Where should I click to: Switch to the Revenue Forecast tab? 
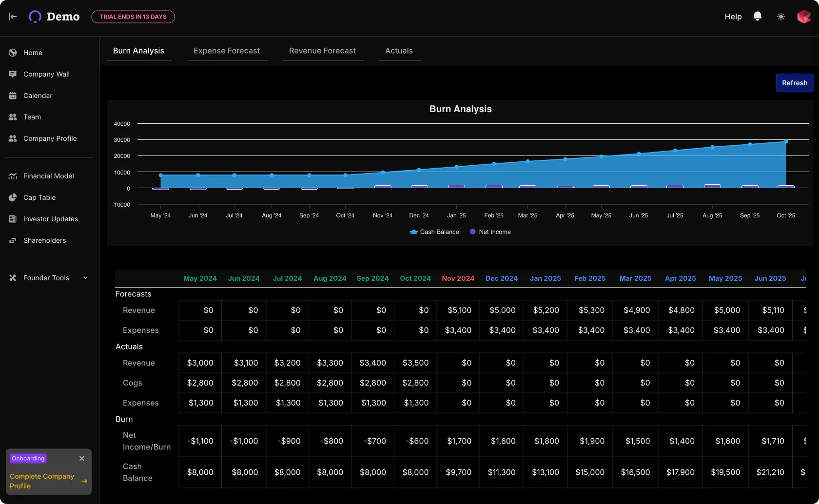click(322, 51)
